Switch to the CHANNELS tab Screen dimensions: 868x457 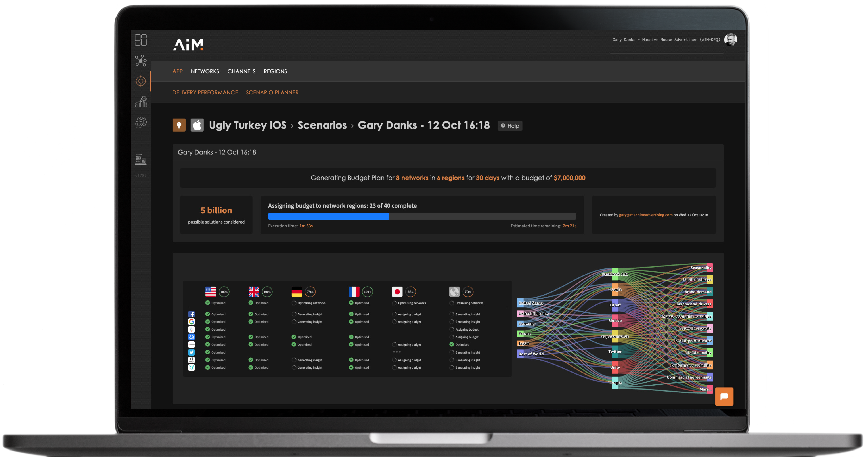(241, 71)
